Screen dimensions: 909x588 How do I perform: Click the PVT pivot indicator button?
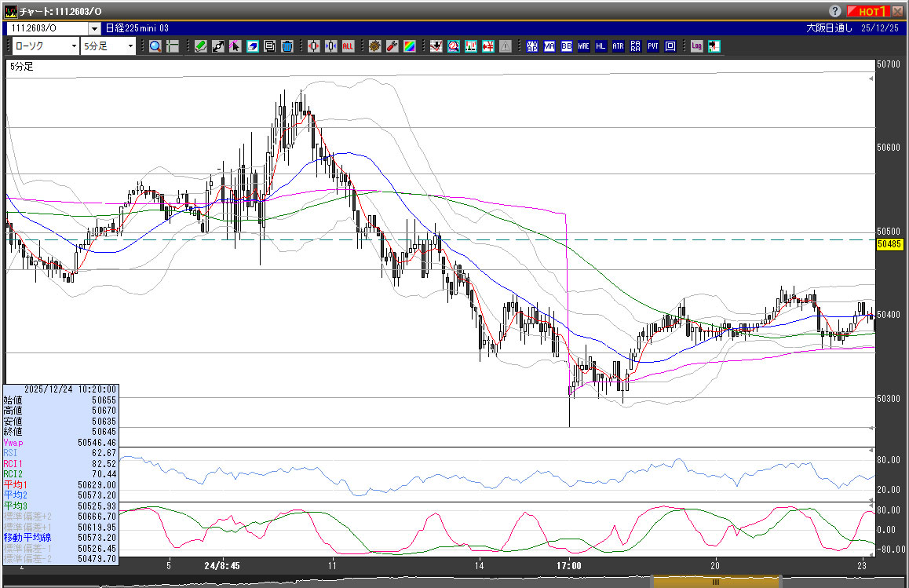(652, 46)
